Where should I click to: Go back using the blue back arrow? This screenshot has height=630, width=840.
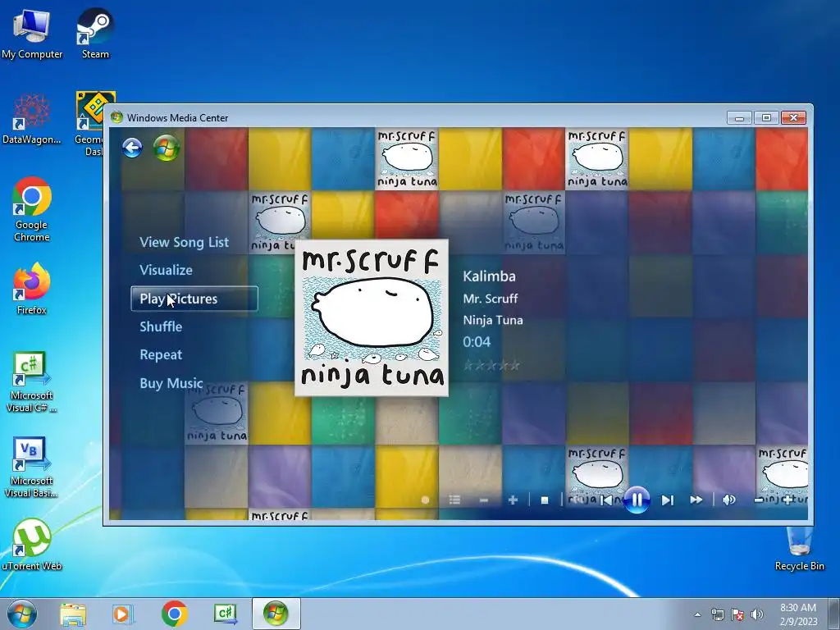click(x=132, y=148)
